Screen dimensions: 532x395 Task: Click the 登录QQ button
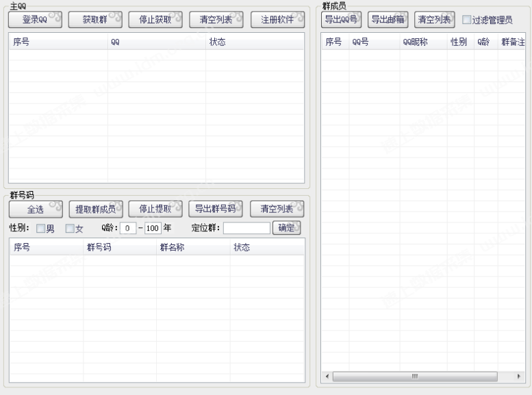click(x=36, y=20)
